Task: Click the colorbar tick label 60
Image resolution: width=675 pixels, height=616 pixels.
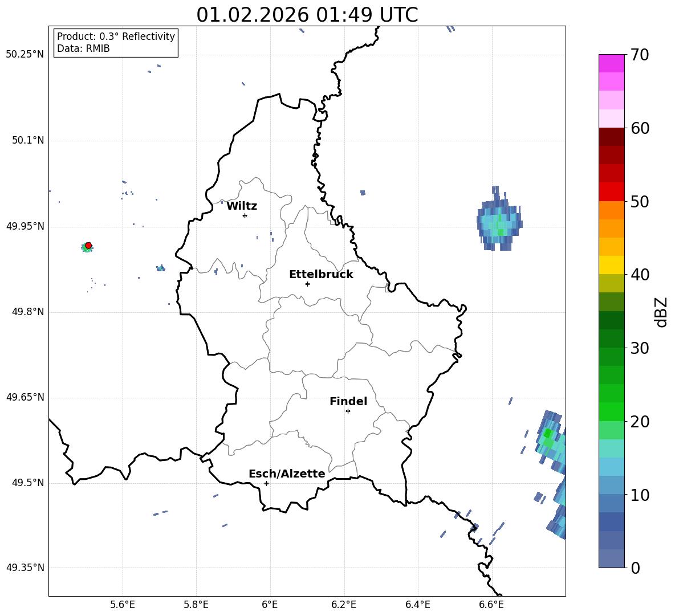Action: pos(640,128)
